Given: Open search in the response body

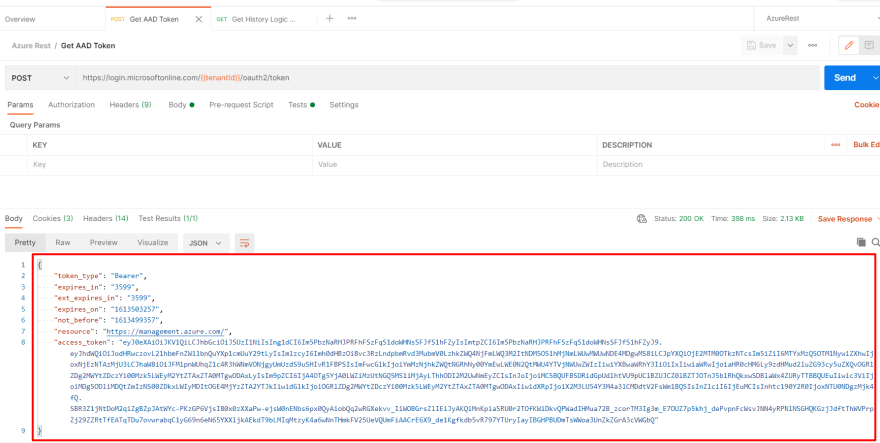Looking at the screenshot, I should click(x=875, y=242).
